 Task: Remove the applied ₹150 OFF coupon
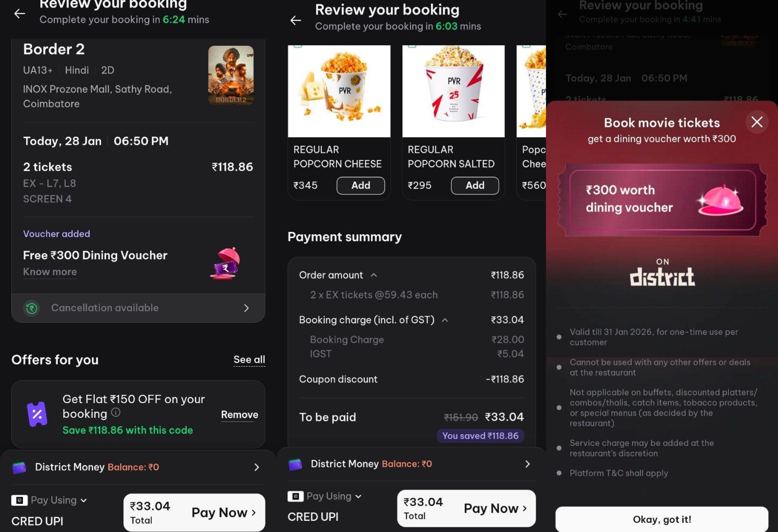pyautogui.click(x=240, y=415)
